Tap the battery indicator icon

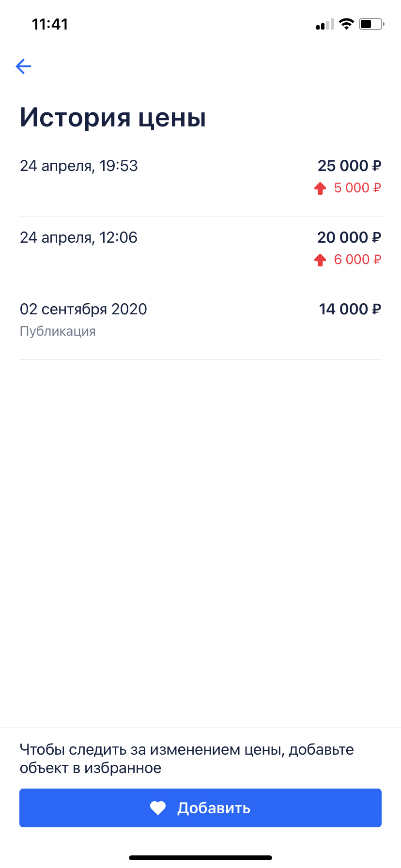(371, 24)
